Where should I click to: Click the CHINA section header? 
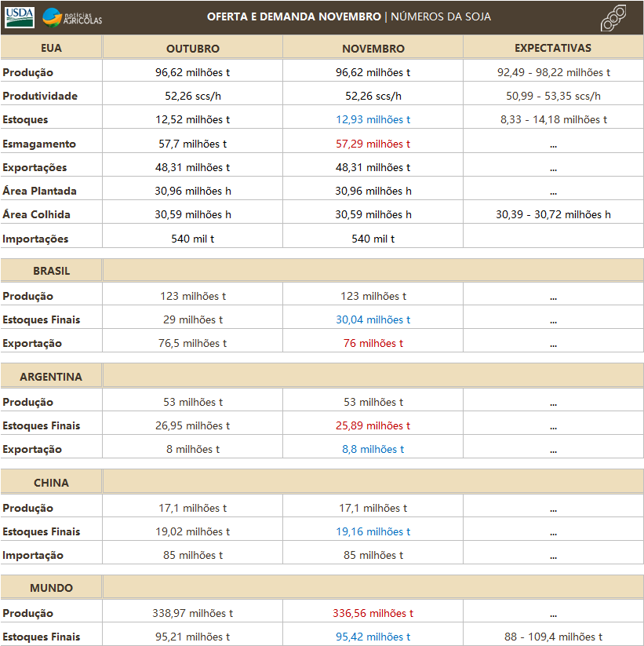click(51, 483)
